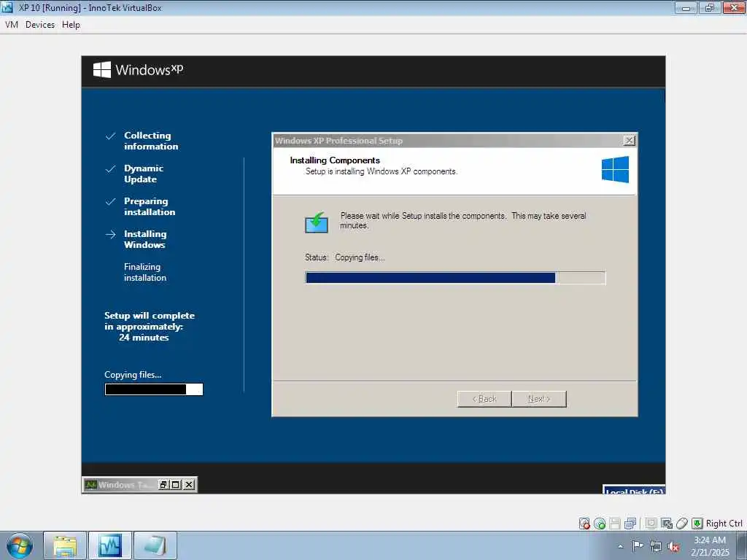Click the Show desktop strip
747x560 pixels.
(741, 545)
